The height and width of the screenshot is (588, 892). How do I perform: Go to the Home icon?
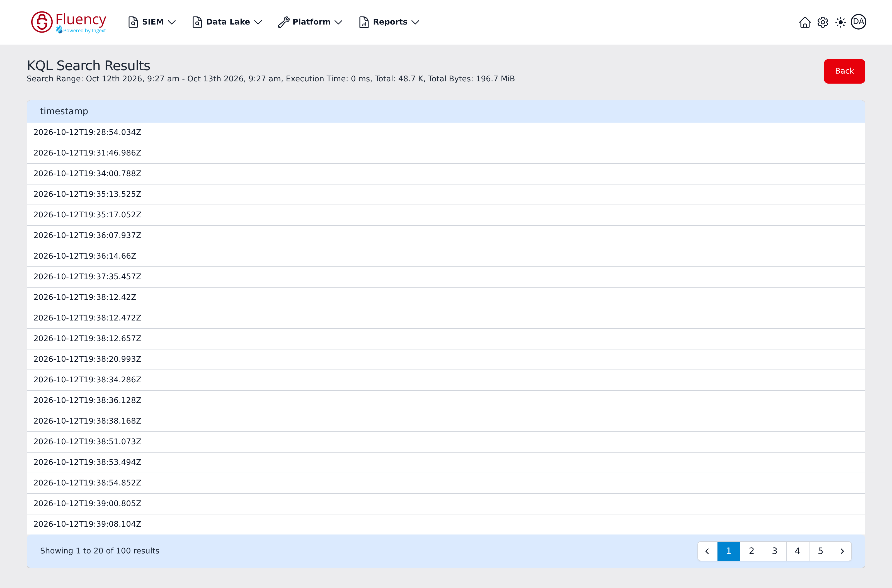(x=804, y=22)
